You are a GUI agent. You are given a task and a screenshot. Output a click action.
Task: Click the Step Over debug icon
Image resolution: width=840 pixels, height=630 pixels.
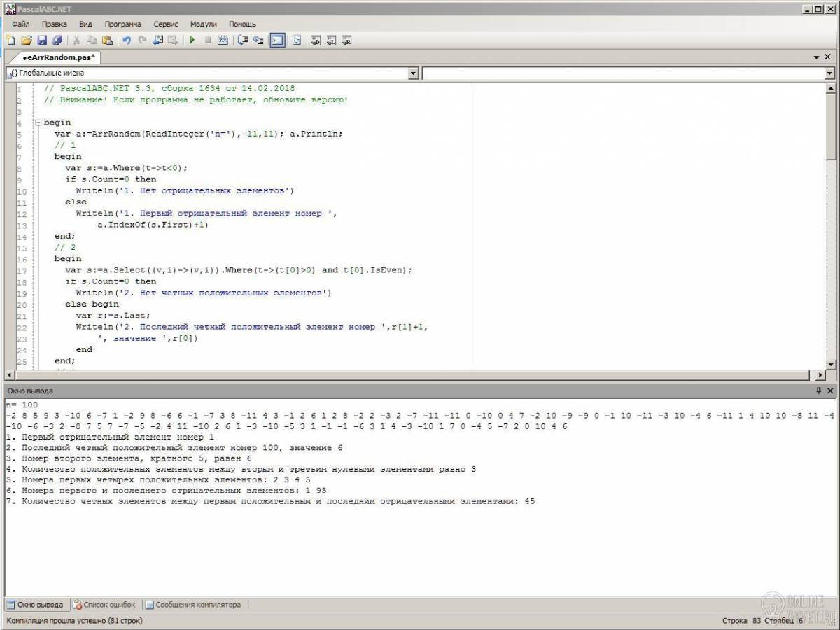coord(243,41)
